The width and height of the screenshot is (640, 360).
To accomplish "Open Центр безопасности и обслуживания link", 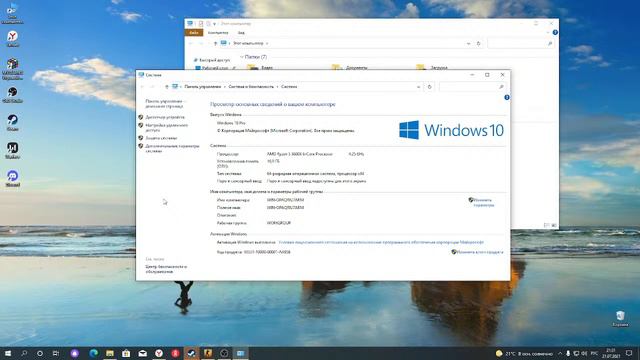I will [166, 269].
